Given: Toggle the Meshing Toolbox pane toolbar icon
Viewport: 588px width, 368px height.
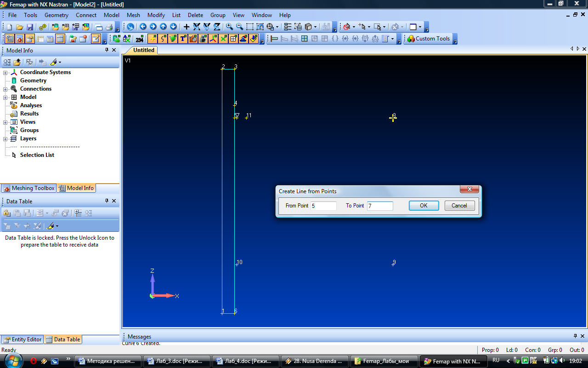Looking at the screenshot, I should (20, 39).
